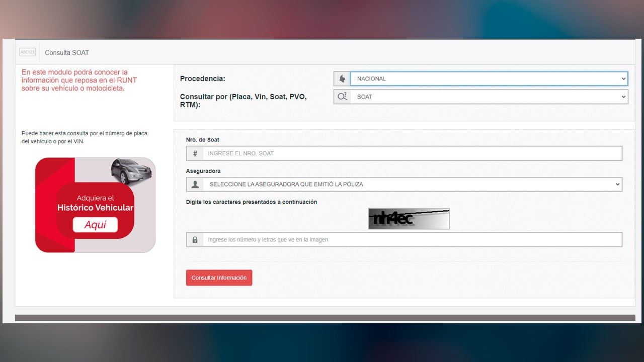
Task: Click the padlock icon beside the captcha field
Action: pos(195,240)
